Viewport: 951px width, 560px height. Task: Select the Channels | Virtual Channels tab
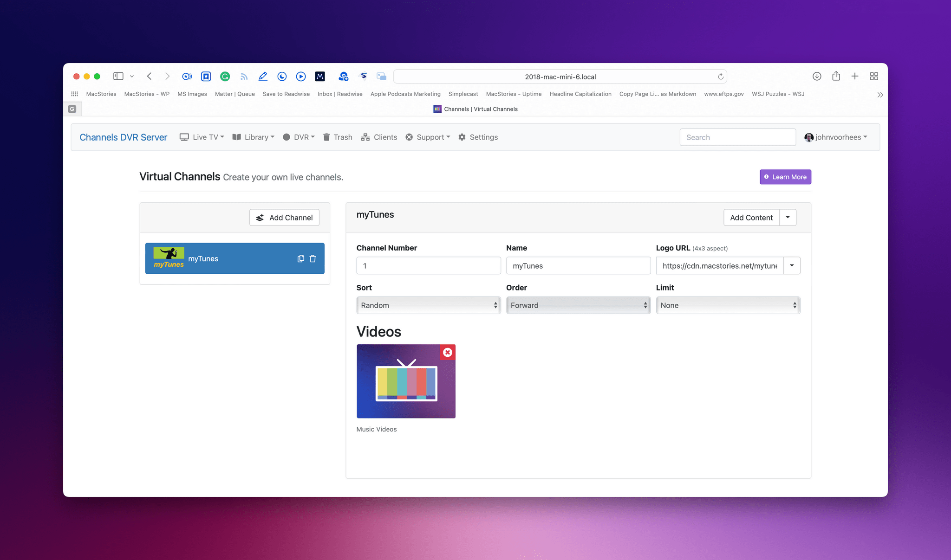pos(475,109)
